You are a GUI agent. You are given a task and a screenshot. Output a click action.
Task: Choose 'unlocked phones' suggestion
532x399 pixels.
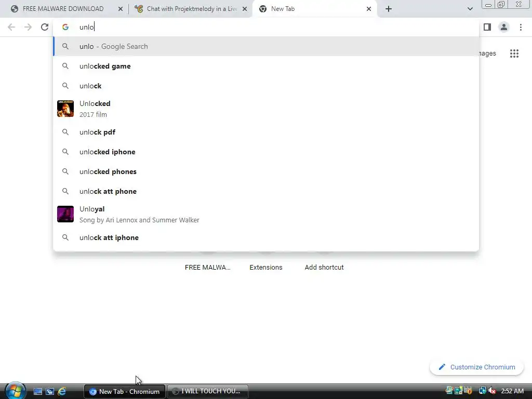coord(266,171)
